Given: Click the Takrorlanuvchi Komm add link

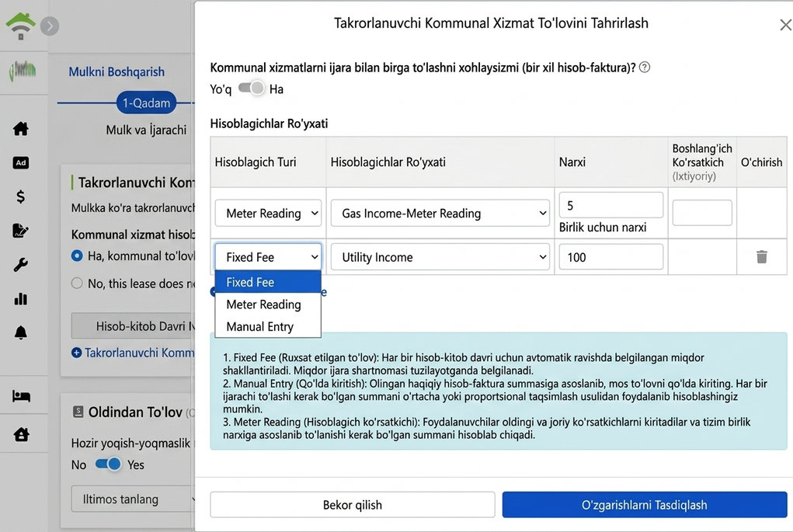Looking at the screenshot, I should coord(139,353).
